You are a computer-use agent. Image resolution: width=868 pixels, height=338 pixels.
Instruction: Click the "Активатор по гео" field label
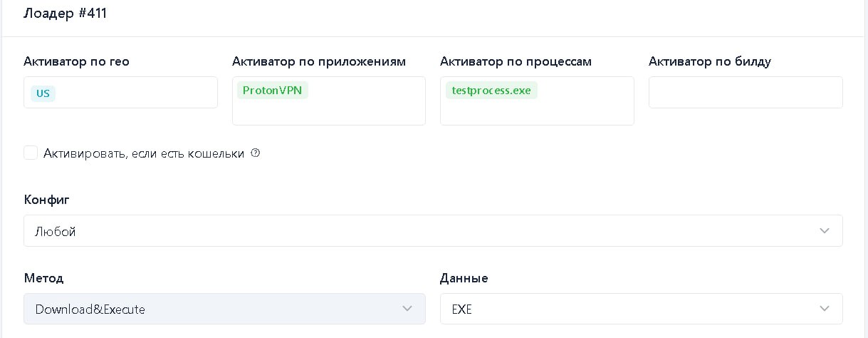[76, 61]
